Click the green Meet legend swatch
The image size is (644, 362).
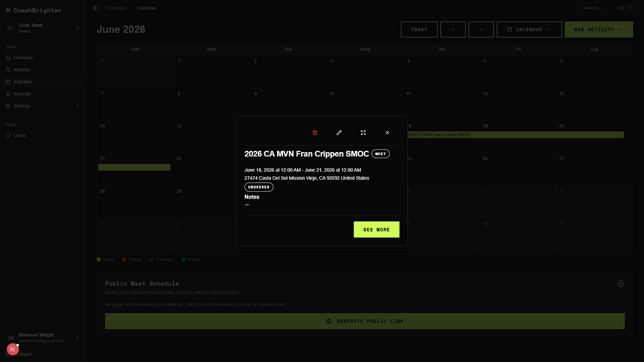98,259
